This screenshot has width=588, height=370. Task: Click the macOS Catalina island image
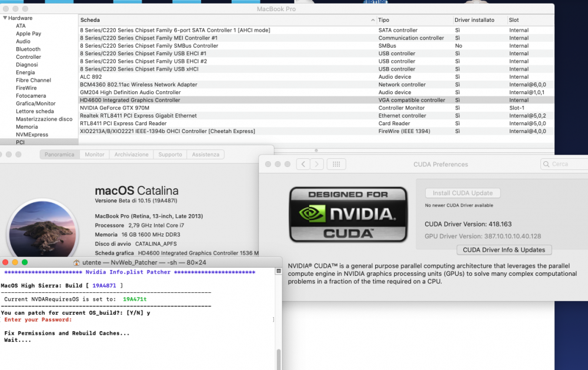[x=42, y=228]
